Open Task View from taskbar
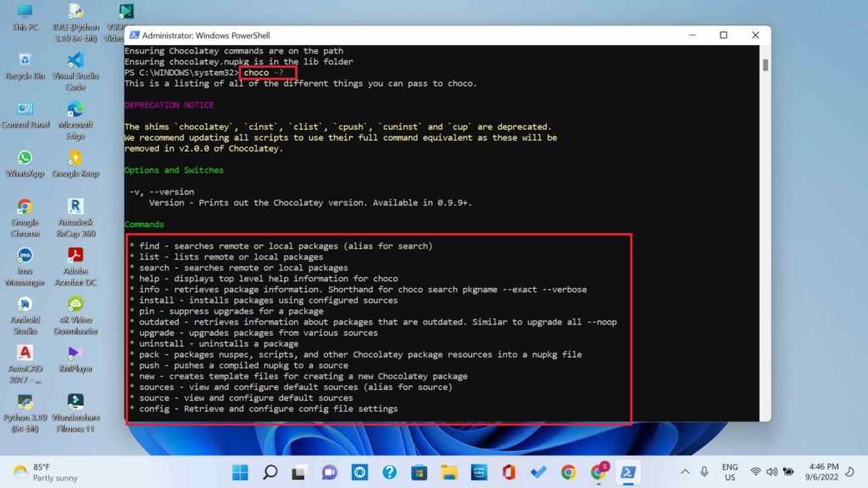The image size is (868, 488). (x=299, y=472)
